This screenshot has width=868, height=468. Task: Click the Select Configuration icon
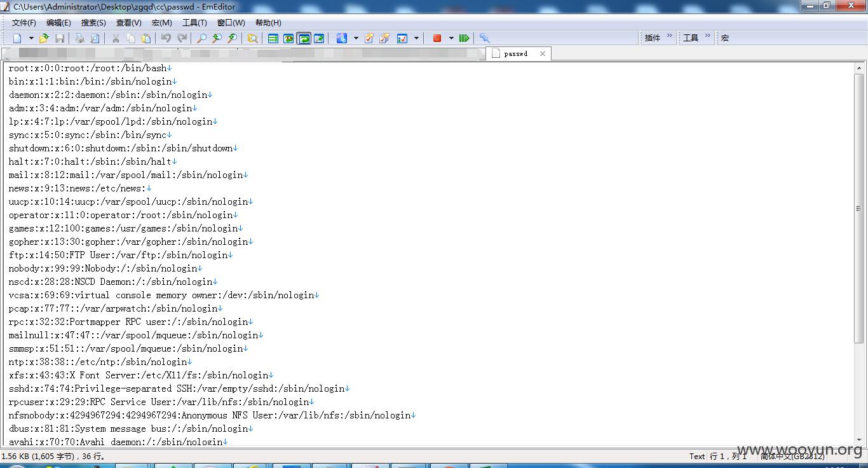[342, 38]
